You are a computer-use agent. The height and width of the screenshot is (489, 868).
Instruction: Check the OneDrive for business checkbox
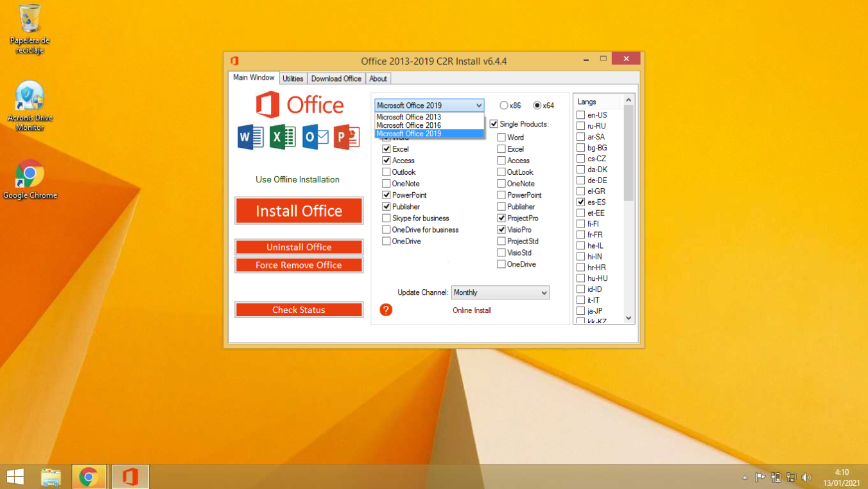tap(386, 230)
